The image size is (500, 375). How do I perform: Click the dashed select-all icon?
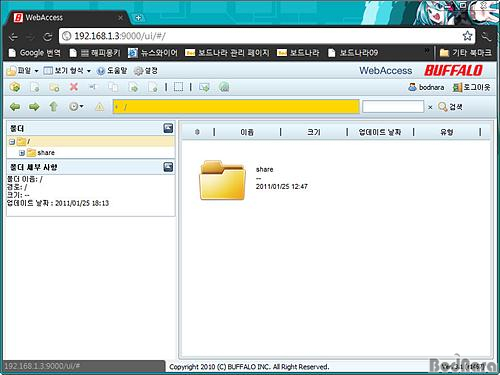point(179,87)
